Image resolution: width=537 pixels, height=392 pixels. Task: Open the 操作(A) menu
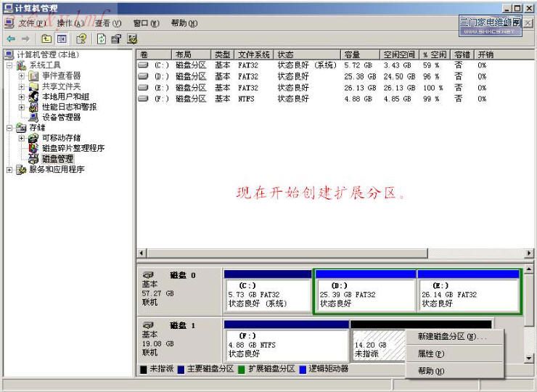tap(70, 23)
